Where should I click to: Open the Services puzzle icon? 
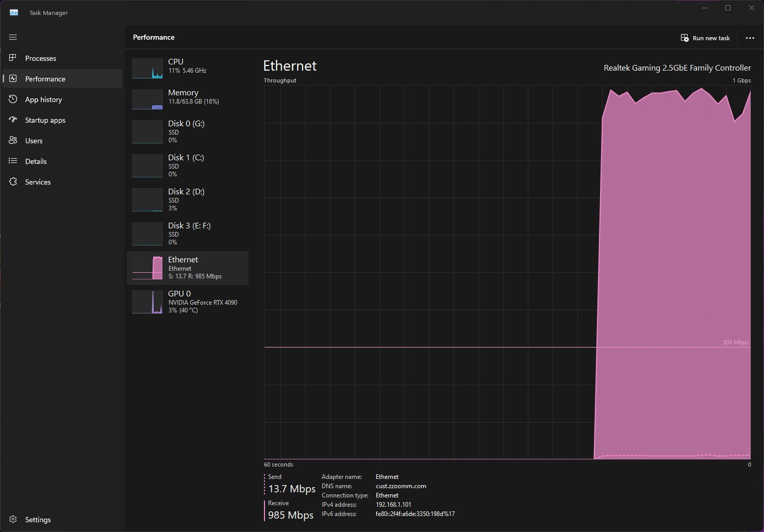click(x=13, y=181)
